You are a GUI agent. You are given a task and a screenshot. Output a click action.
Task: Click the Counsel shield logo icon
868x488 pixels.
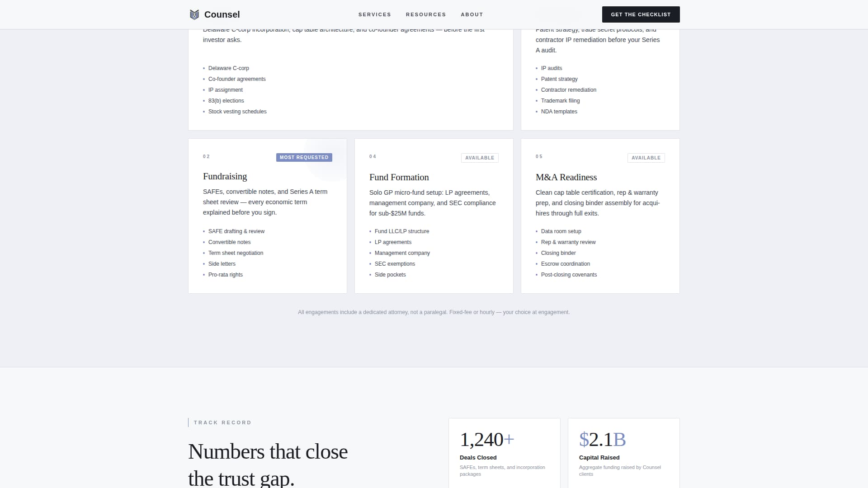194,14
